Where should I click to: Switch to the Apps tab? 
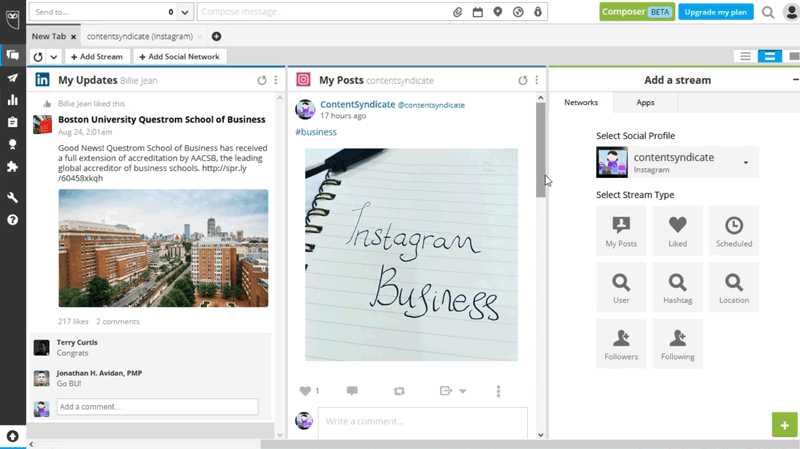pos(645,103)
